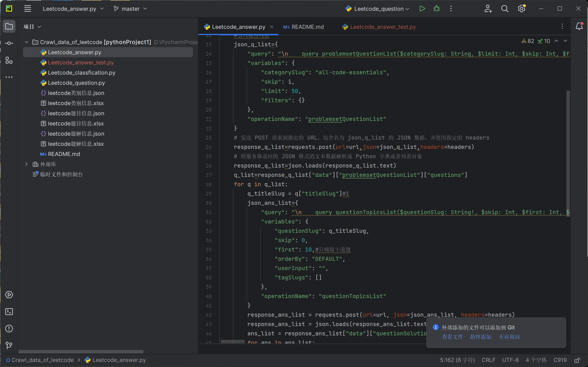Open the main hamburger menu

(x=28, y=9)
